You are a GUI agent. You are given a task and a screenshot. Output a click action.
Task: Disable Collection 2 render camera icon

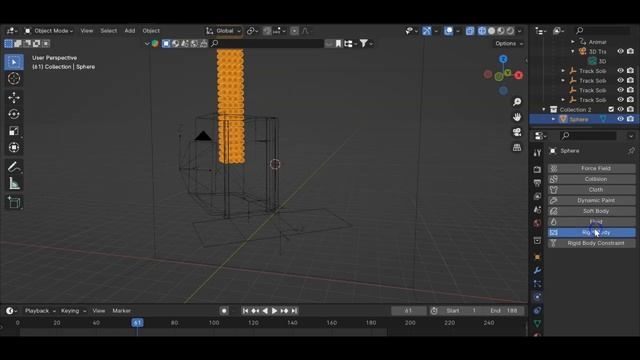(x=630, y=109)
